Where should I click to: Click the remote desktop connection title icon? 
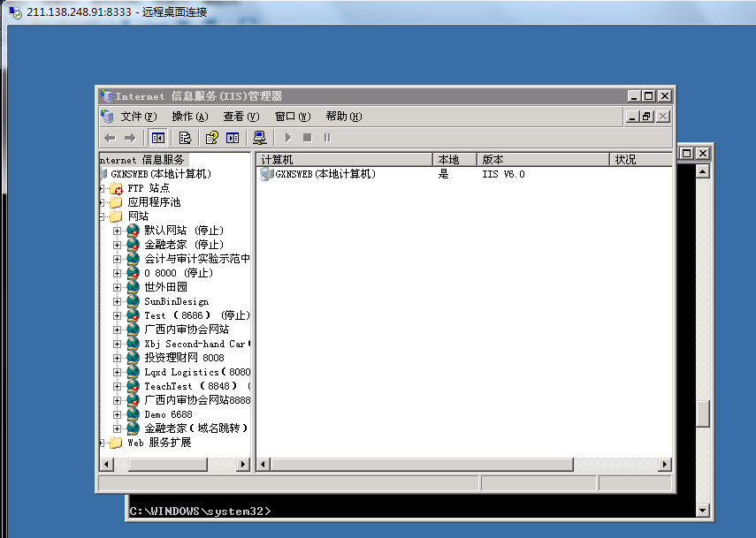[x=15, y=12]
